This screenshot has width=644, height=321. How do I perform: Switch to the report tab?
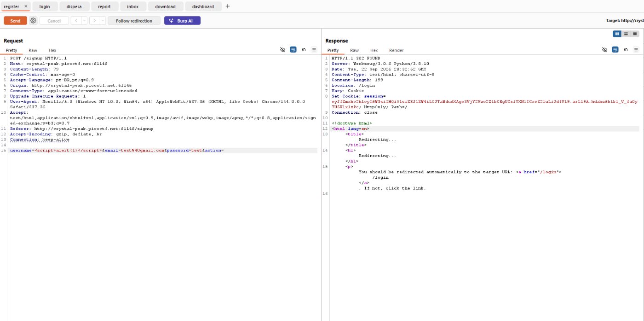(x=104, y=6)
